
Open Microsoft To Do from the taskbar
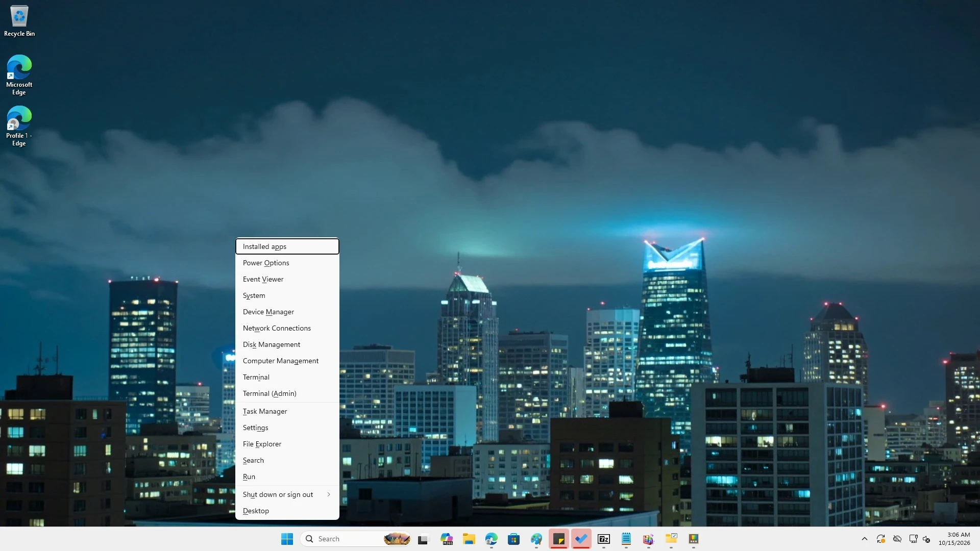(581, 539)
